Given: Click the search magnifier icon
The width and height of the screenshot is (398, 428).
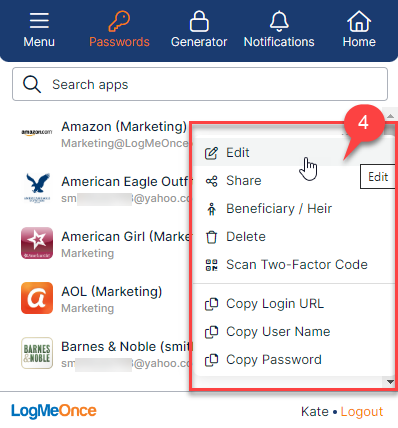Looking at the screenshot, I should tap(32, 84).
